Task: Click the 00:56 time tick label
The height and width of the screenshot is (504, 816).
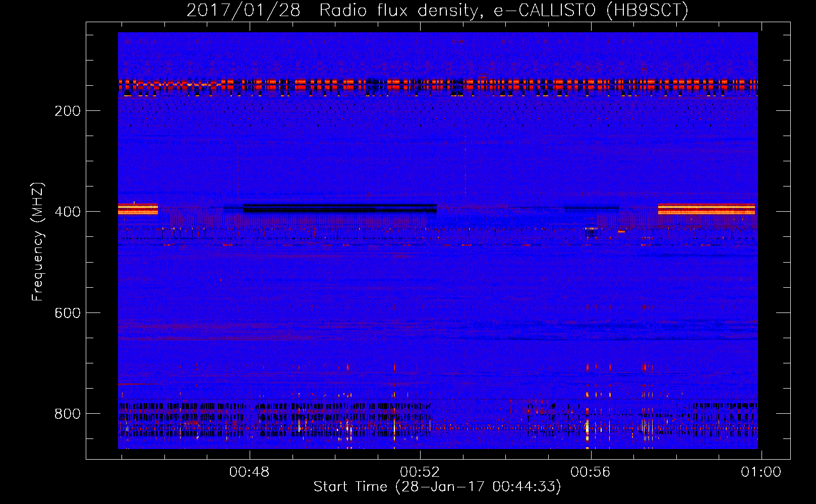Action: point(590,472)
